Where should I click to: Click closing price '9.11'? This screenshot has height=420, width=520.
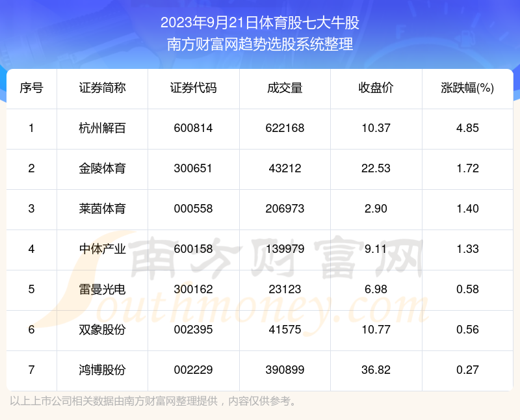(376, 249)
